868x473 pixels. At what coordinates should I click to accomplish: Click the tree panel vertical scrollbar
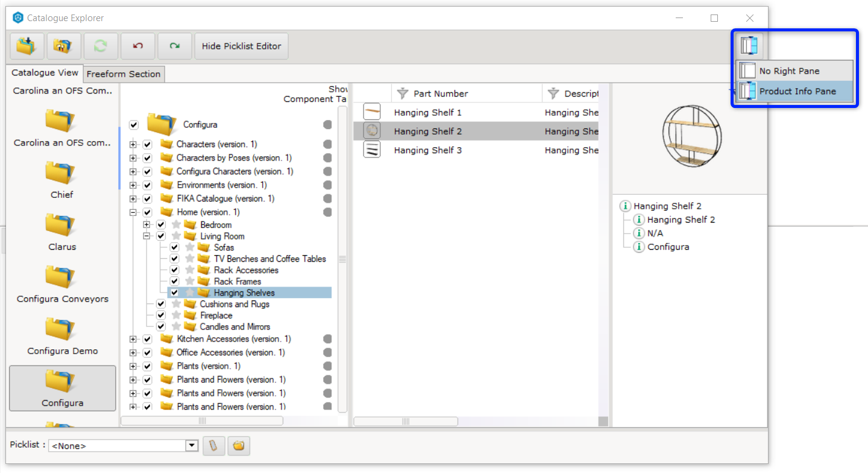click(x=342, y=259)
